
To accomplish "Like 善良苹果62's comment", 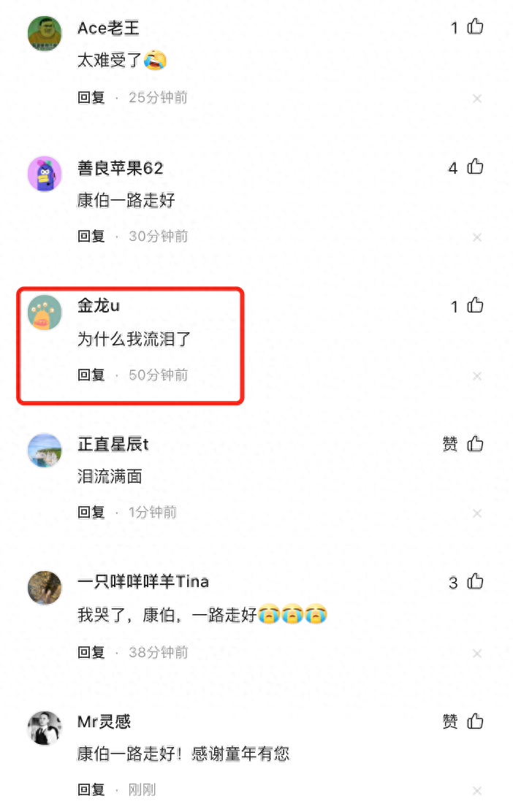I will point(475,166).
